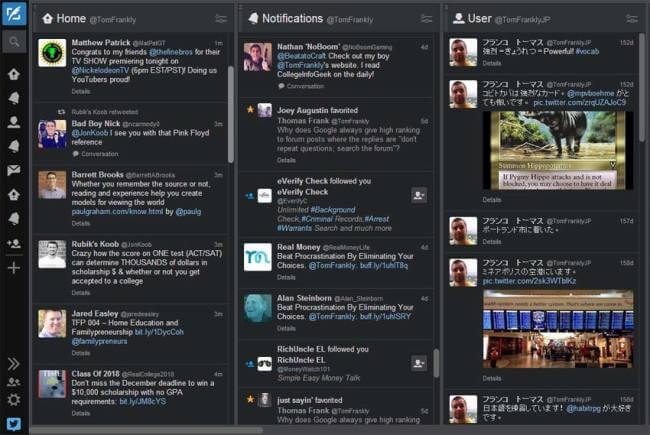Open Home column options slider icon
650x435 pixels.
221,19
